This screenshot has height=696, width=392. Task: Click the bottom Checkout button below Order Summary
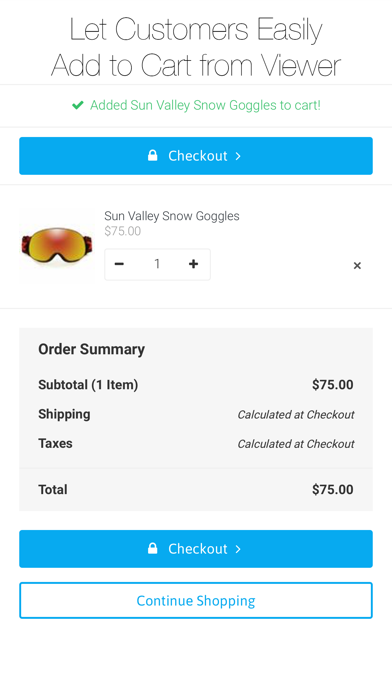pyautogui.click(x=196, y=549)
